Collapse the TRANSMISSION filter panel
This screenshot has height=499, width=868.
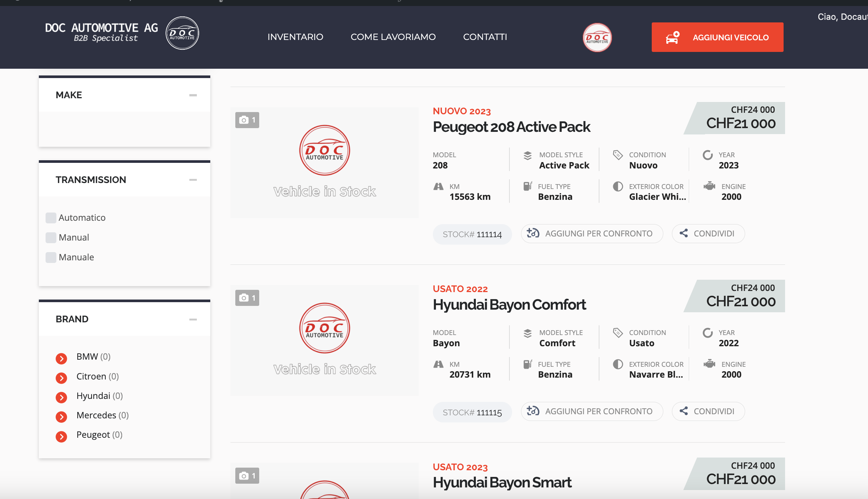[x=193, y=180]
